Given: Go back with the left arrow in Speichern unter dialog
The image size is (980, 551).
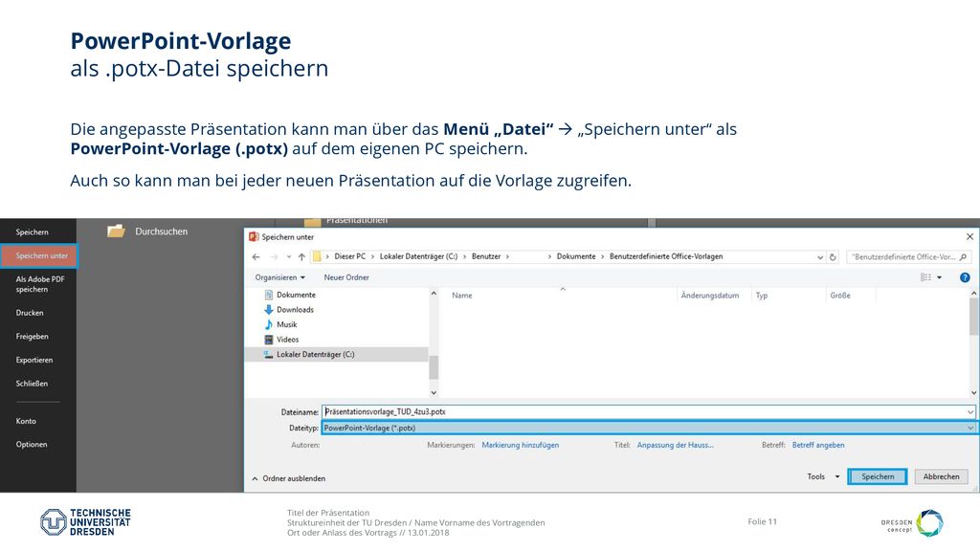Looking at the screenshot, I should (x=256, y=256).
